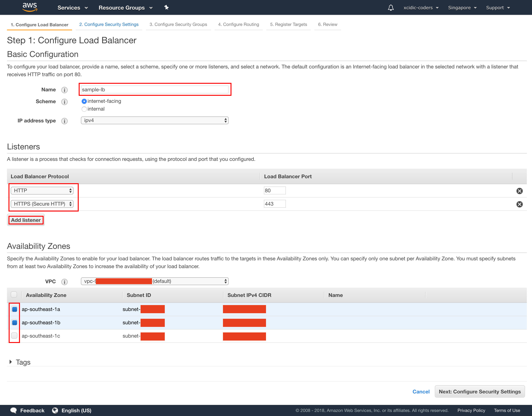Open the Terms of Use link
The image size is (532, 416).
point(507,410)
